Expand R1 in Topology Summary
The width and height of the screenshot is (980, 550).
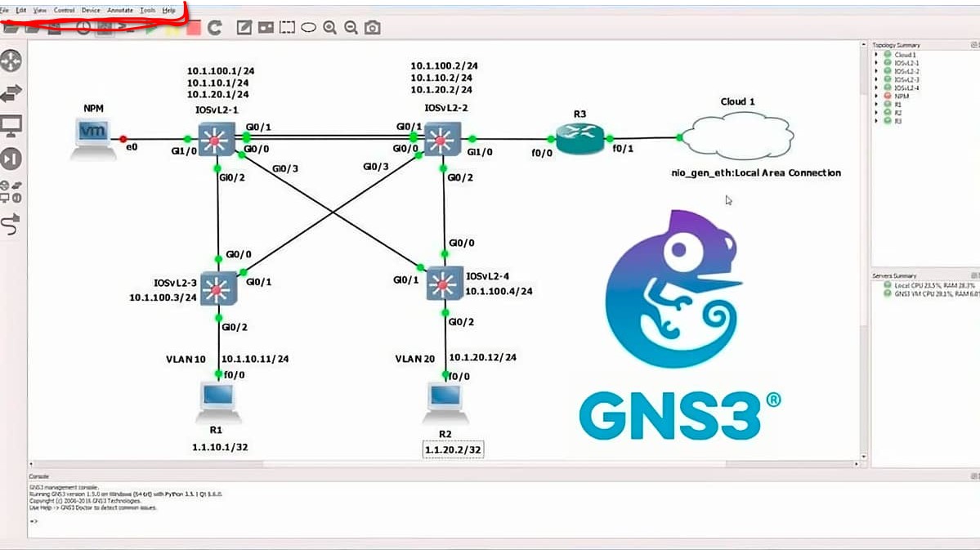(x=876, y=105)
